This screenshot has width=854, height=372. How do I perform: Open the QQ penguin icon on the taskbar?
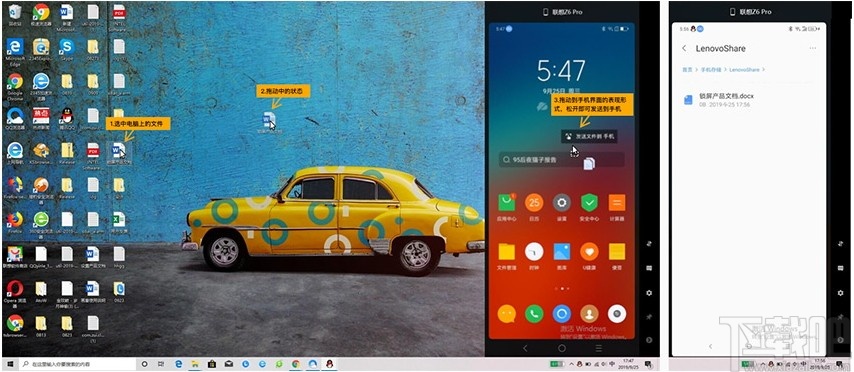pos(329,364)
